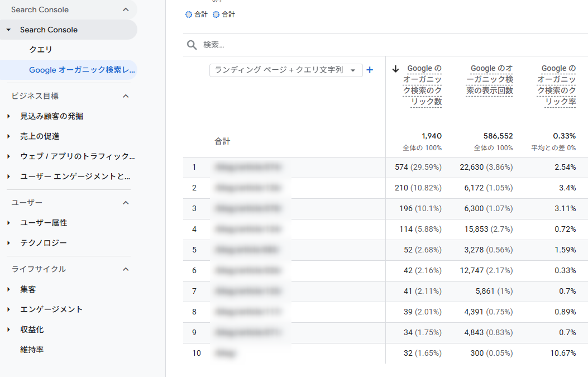Click the 0.89% click rate cell
The width and height of the screenshot is (588, 377).
click(565, 312)
